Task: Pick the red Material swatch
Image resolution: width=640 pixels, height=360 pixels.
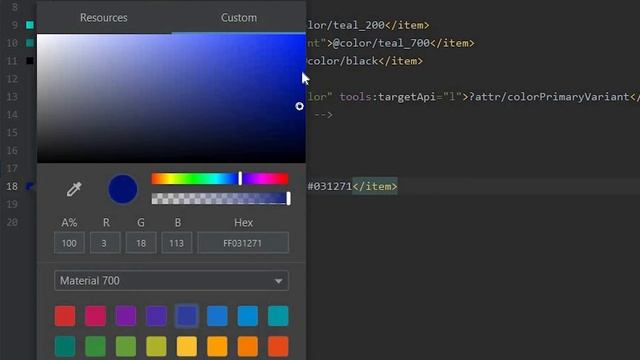Action: (x=65, y=316)
